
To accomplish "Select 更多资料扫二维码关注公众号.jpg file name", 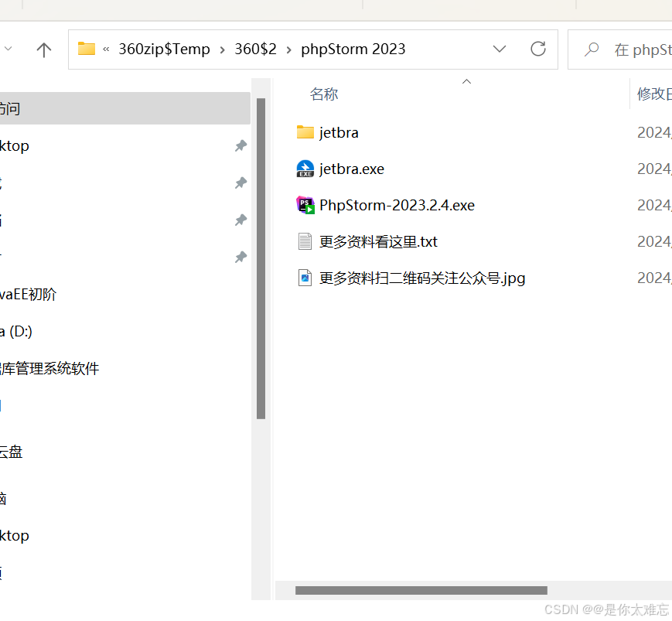I will coord(422,278).
